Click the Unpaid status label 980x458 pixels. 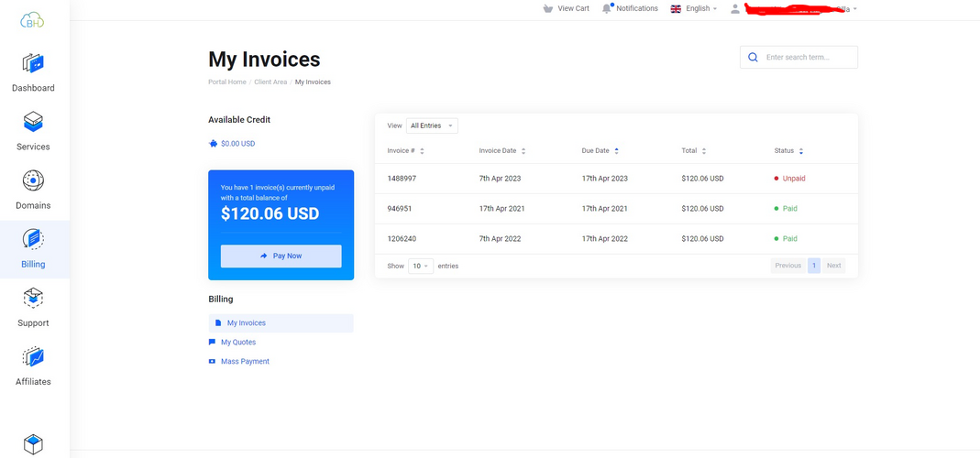(x=794, y=179)
